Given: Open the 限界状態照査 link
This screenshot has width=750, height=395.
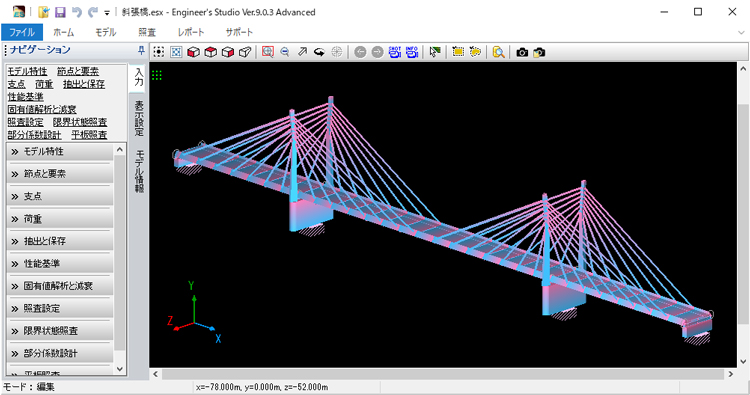Looking at the screenshot, I should point(80,122).
